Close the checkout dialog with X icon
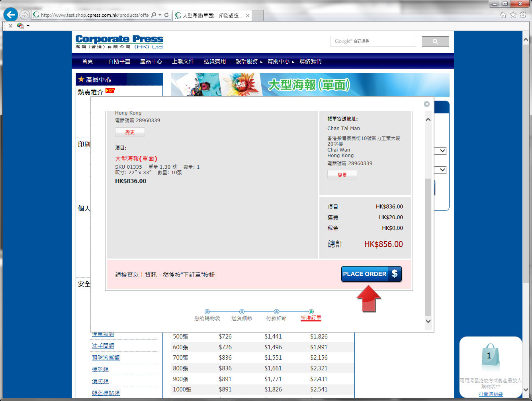 tap(426, 104)
